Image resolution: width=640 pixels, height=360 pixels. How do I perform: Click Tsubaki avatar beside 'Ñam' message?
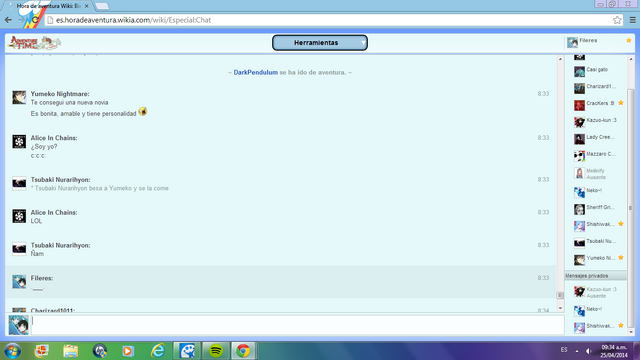click(x=19, y=249)
